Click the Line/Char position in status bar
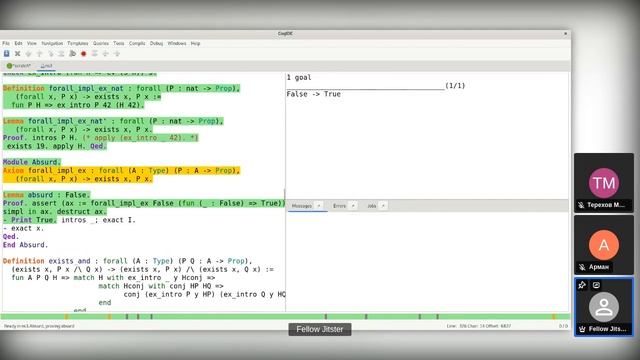The image size is (640, 360). [479, 326]
